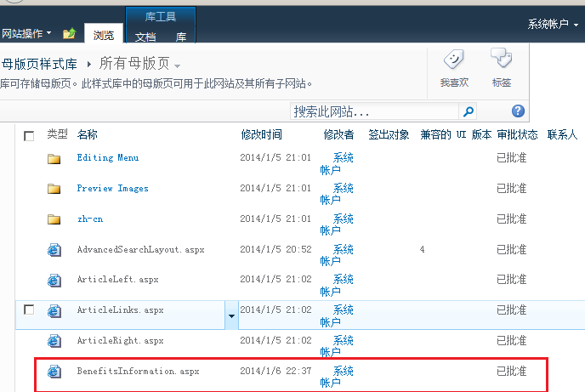
Task: Sort by the 签出对象 column header
Action: [x=389, y=134]
